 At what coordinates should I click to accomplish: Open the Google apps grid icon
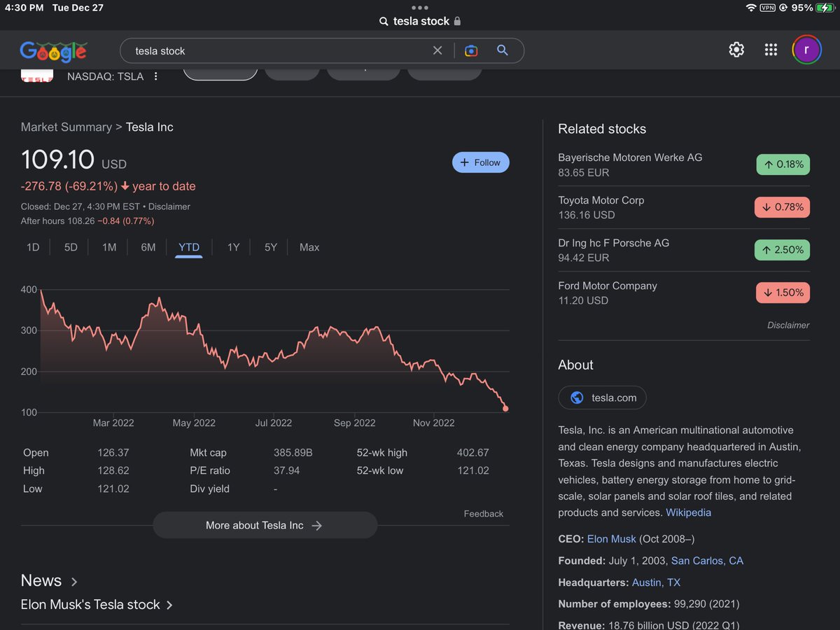771,50
